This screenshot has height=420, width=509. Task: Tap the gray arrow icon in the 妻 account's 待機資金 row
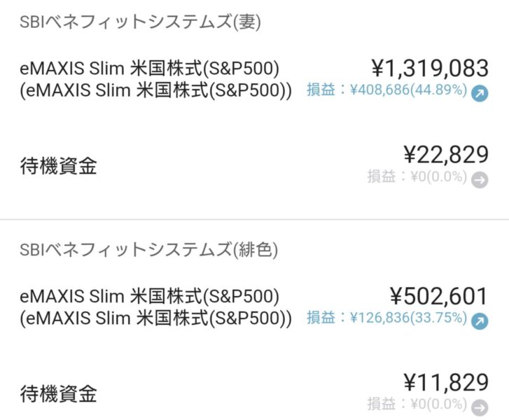[x=480, y=180]
